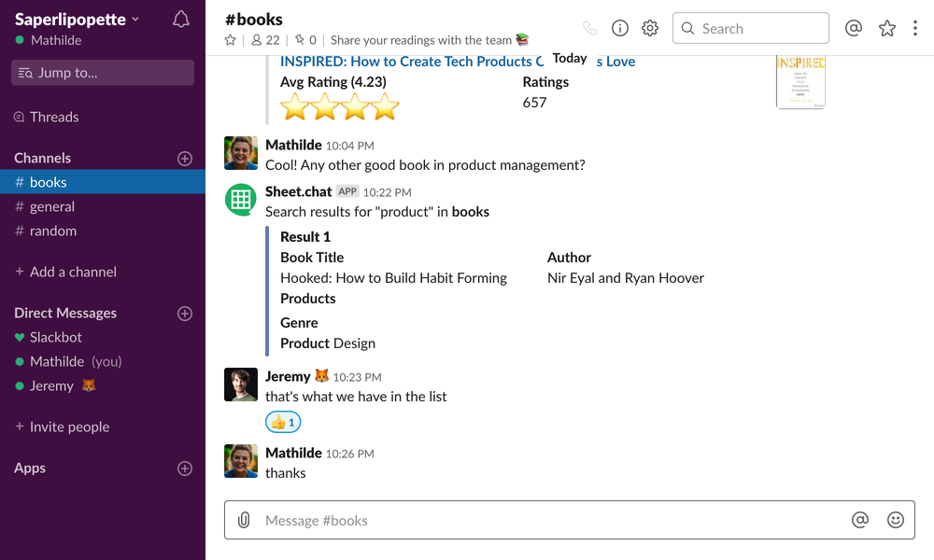Open saved items via the star icon
The height and width of the screenshot is (560, 934).
click(x=885, y=28)
